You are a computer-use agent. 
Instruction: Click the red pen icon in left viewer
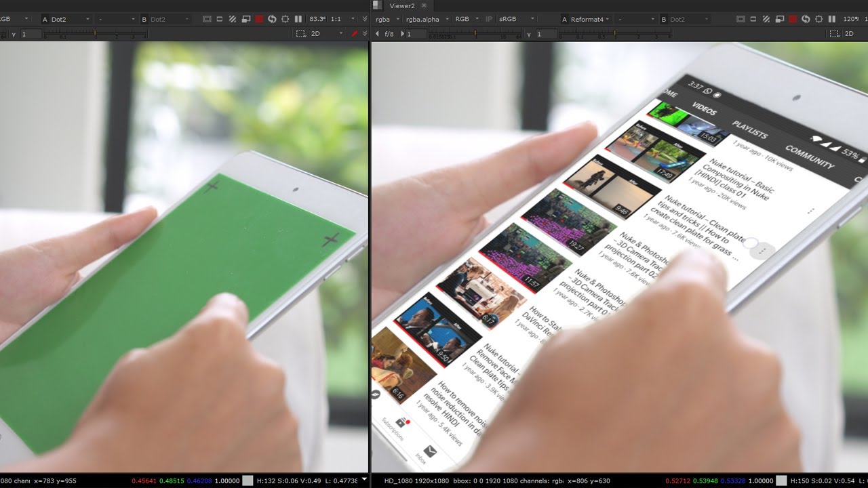[x=354, y=34]
